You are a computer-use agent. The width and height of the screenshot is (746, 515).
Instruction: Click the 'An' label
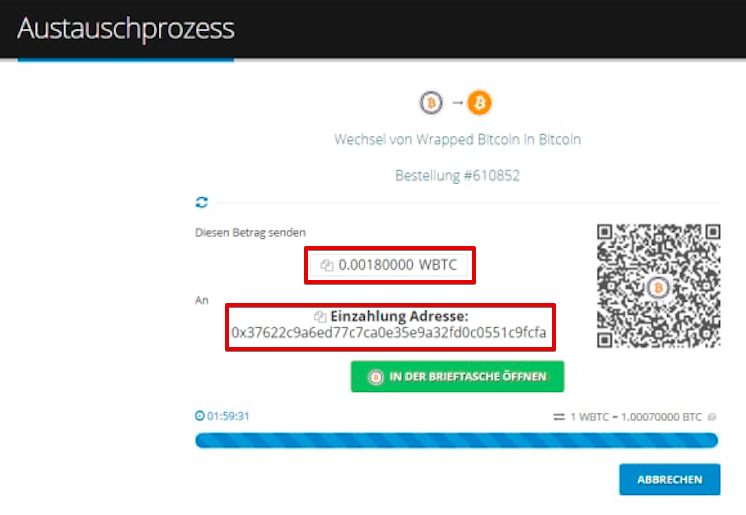(202, 300)
